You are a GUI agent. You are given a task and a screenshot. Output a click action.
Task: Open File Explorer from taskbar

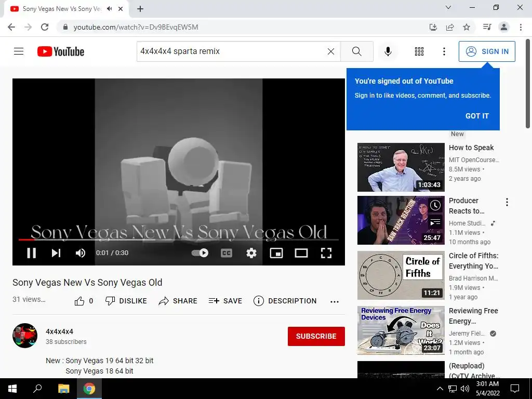(63, 389)
